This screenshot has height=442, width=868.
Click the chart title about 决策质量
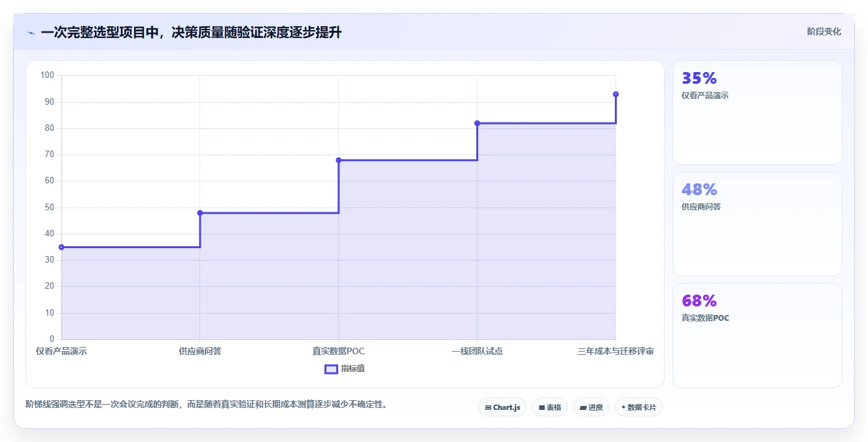[x=191, y=33]
